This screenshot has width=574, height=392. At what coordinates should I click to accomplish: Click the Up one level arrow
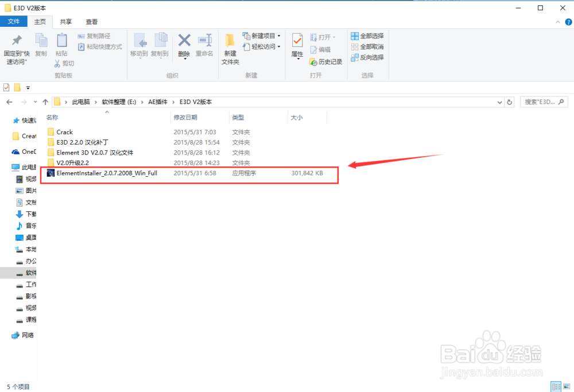click(x=45, y=102)
